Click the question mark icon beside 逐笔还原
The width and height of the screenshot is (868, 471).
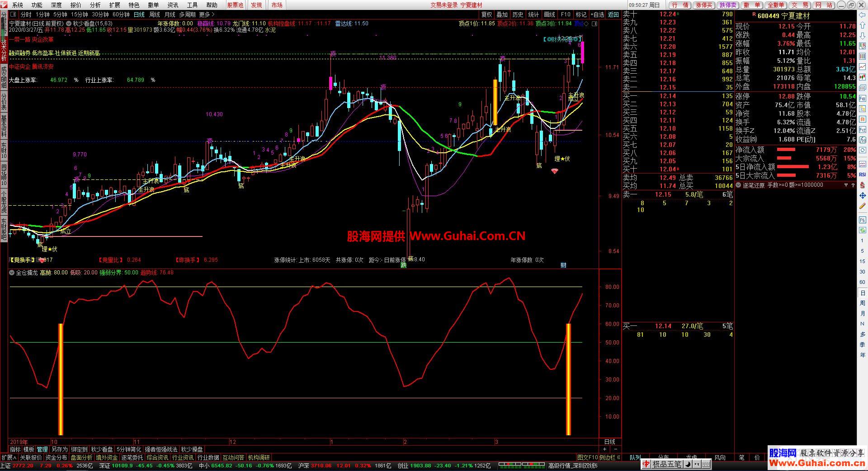(x=853, y=185)
